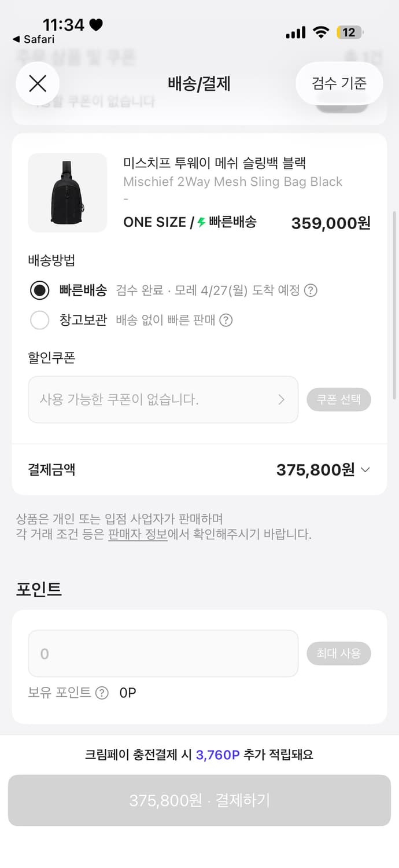The height and width of the screenshot is (868, 399).
Task: Select the 빠른배송 delivery option
Action: pyautogui.click(x=39, y=290)
